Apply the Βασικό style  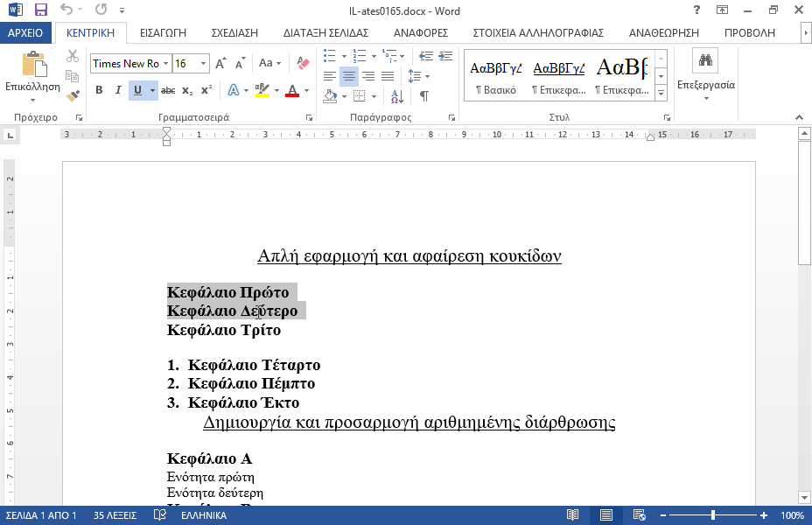point(496,76)
